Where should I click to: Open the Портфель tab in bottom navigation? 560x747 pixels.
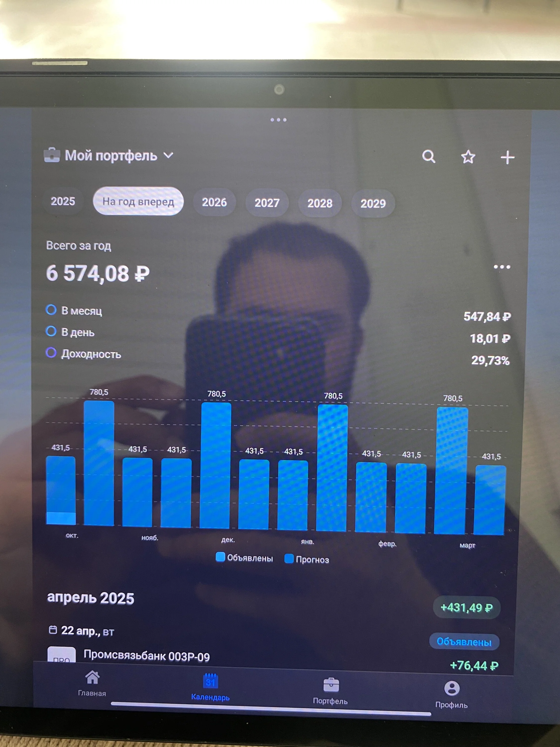[x=331, y=691]
